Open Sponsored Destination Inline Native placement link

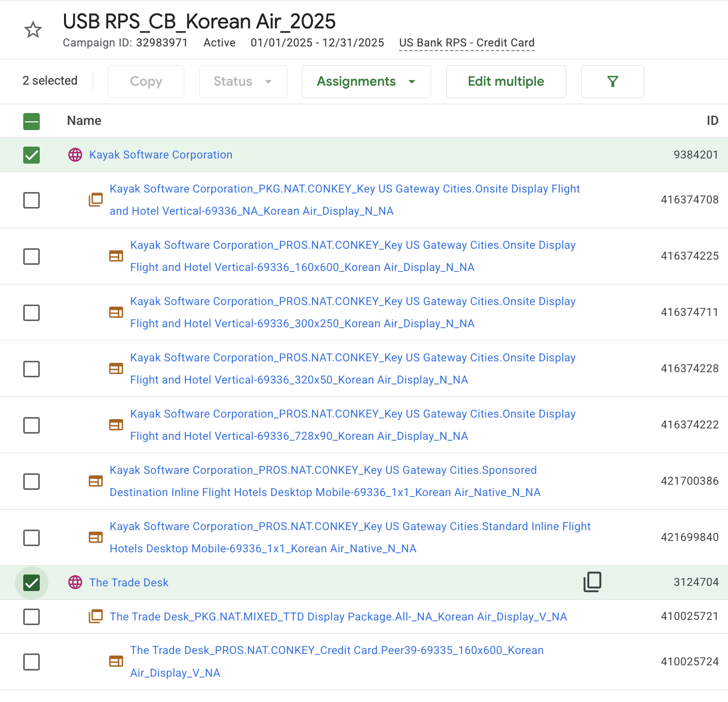[325, 481]
